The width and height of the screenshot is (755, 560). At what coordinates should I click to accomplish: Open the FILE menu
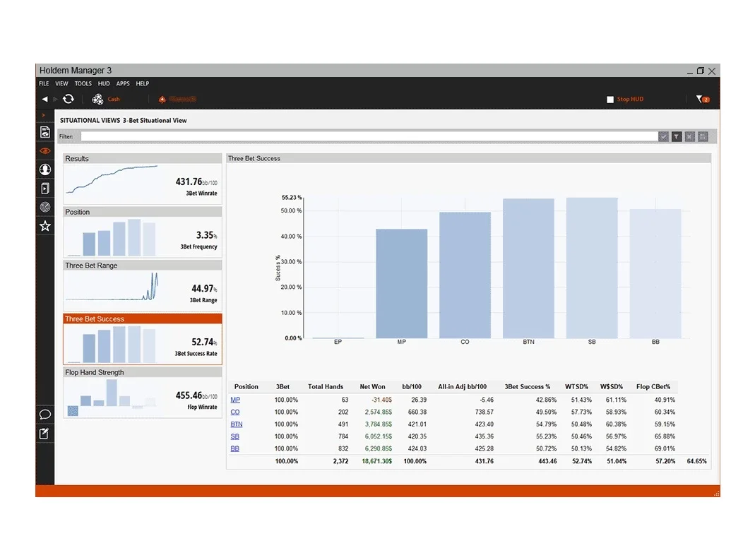pyautogui.click(x=44, y=83)
